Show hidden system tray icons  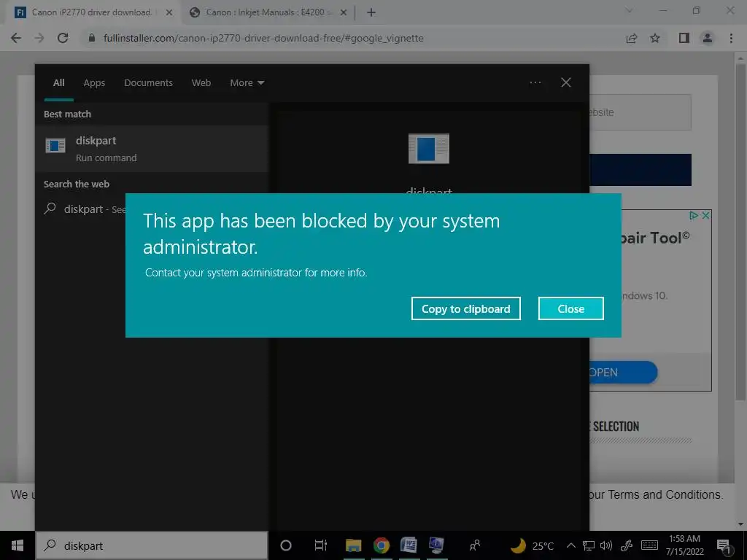570,545
